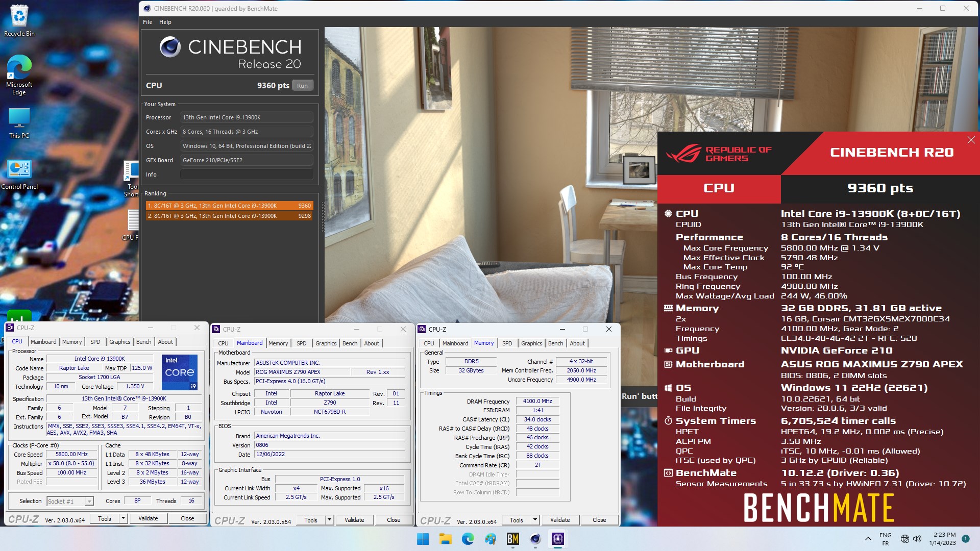Click the Cinebench logo icon
Image resolution: width=980 pixels, height=551 pixels.
point(170,47)
